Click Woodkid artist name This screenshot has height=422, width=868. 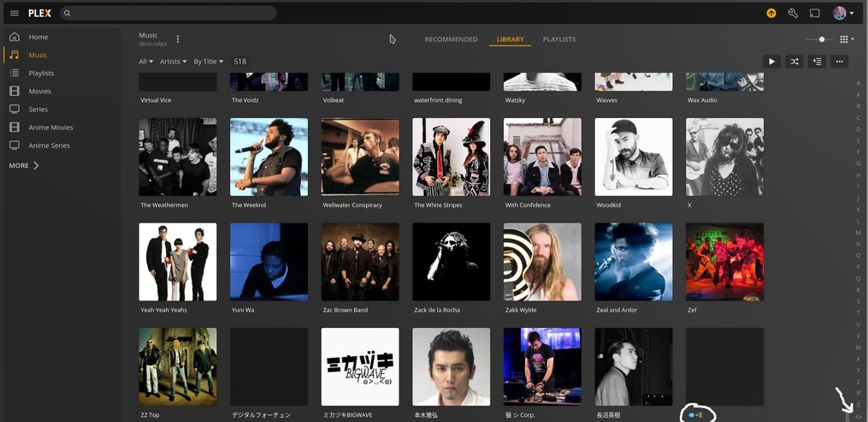608,205
